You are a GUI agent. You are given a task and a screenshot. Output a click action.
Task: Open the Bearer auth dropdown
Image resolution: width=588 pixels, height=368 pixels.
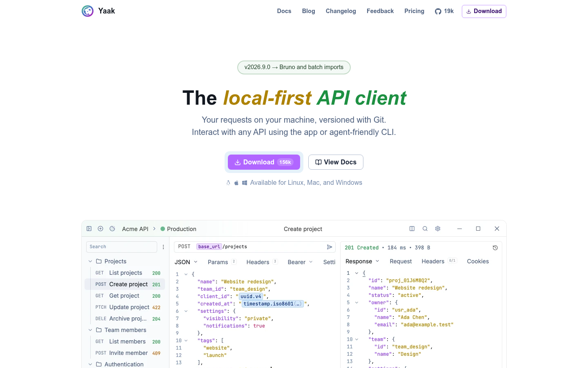[x=300, y=262]
